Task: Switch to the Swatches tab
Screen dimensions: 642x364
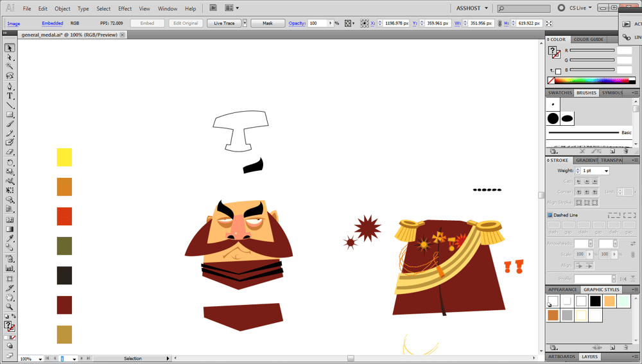Action: click(x=560, y=93)
